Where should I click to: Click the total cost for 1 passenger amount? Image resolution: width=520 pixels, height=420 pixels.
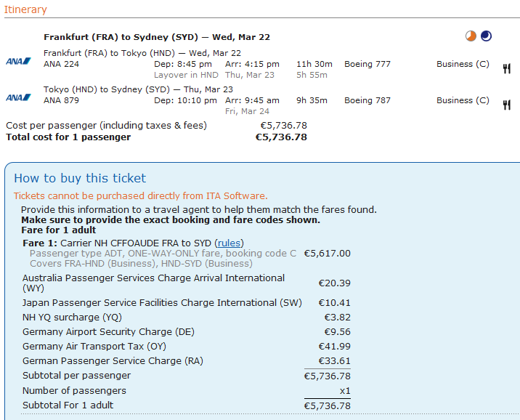(x=281, y=137)
